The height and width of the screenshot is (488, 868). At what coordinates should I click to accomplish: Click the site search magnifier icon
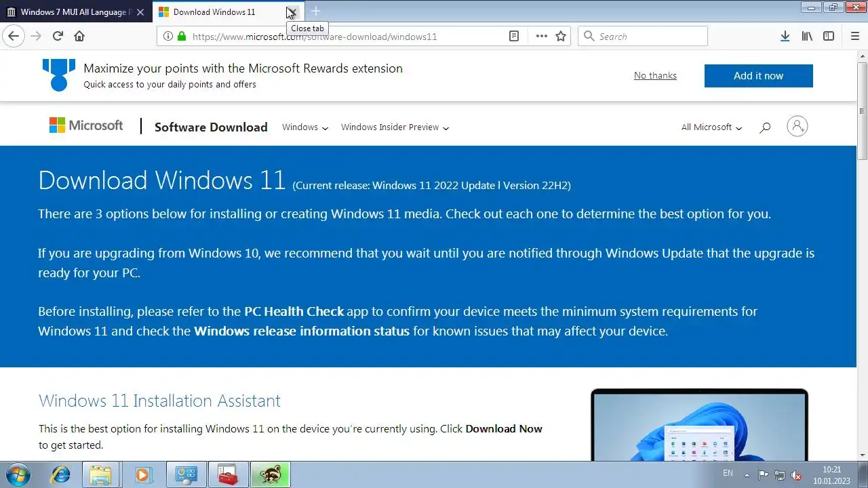click(x=765, y=127)
